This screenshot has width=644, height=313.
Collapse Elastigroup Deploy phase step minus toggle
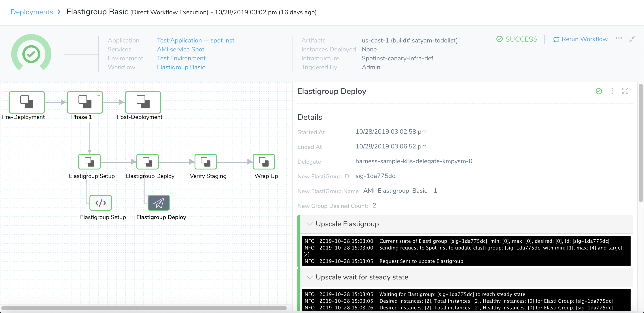(155, 158)
